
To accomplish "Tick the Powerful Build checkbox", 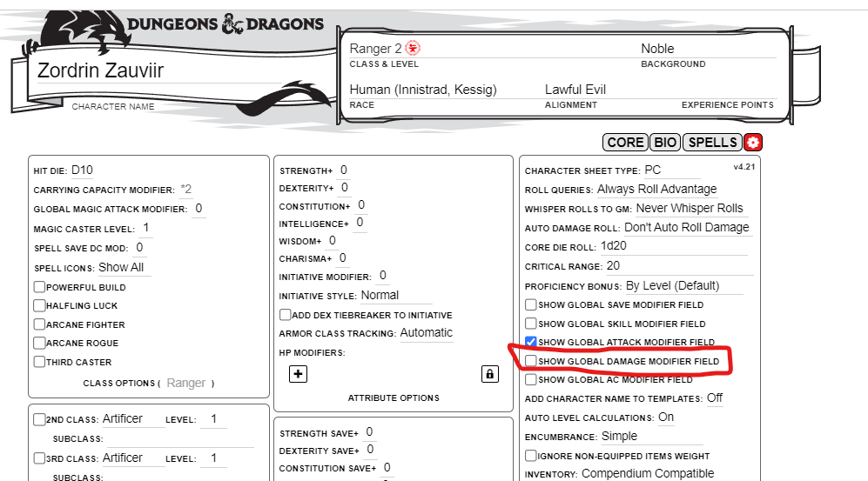I will click(39, 287).
